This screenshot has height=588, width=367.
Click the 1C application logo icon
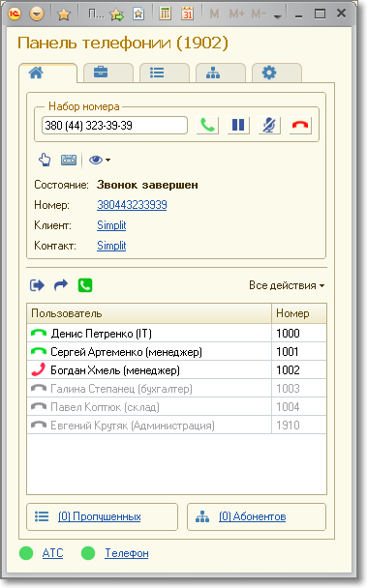[x=15, y=14]
